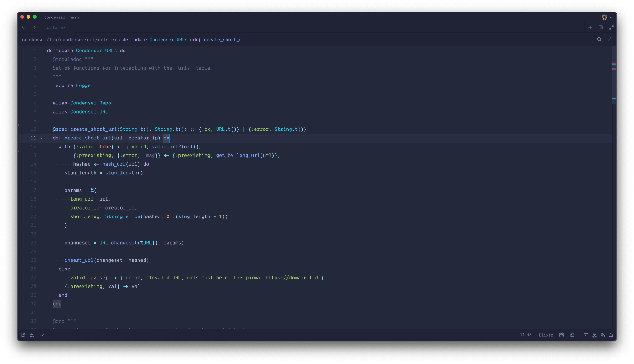
Task: Click the 11:43 cursor position button
Action: tap(526, 335)
